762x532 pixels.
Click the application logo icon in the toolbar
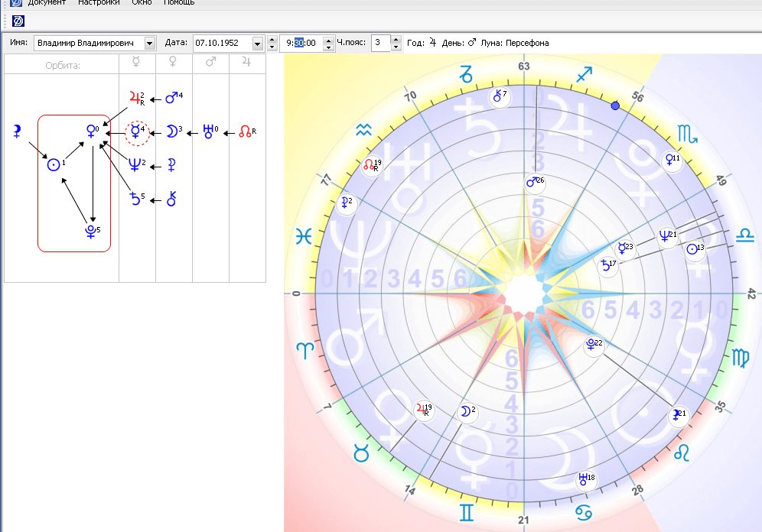tap(18, 21)
